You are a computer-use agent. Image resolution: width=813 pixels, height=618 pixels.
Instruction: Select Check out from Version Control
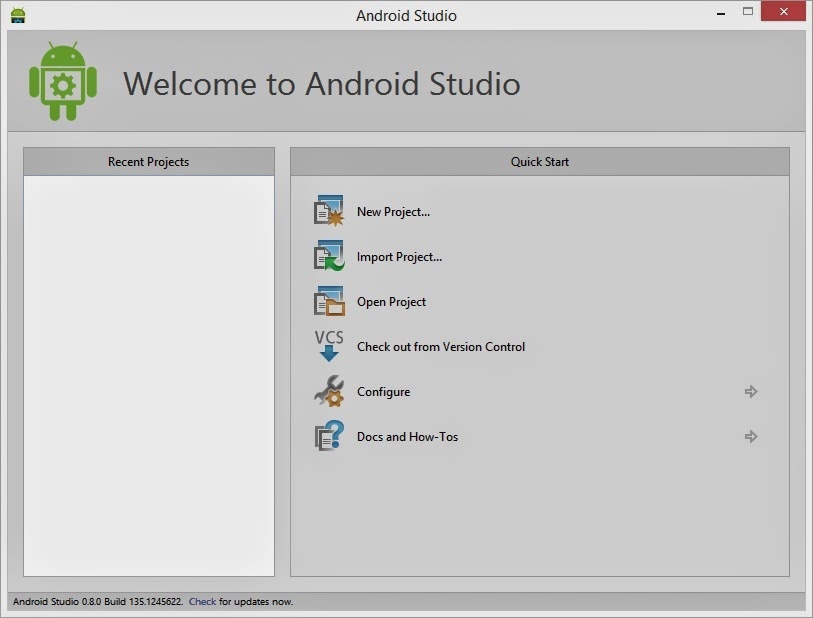(441, 346)
